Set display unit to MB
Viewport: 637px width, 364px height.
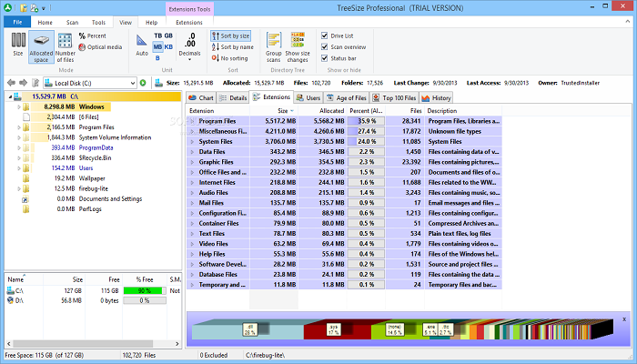[x=157, y=46]
